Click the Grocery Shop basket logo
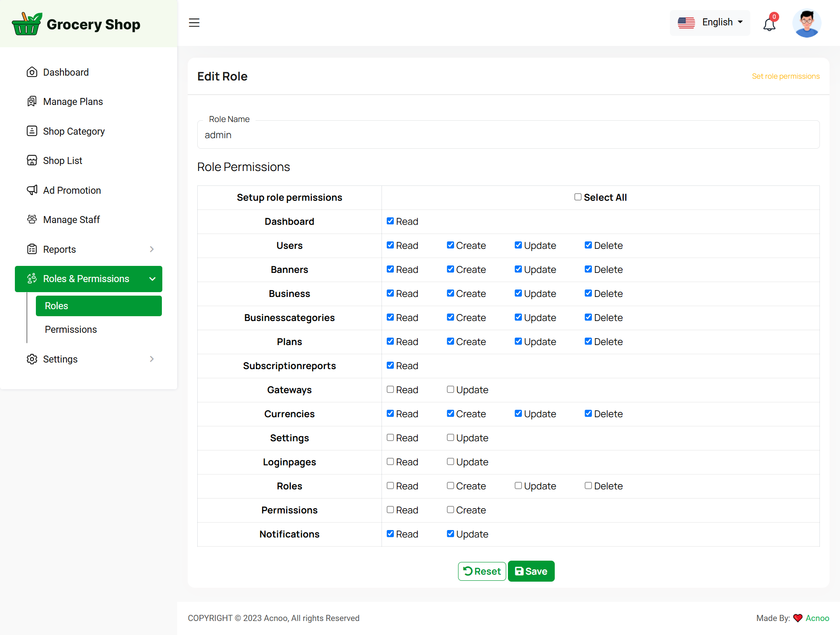Image resolution: width=840 pixels, height=635 pixels. click(x=27, y=24)
